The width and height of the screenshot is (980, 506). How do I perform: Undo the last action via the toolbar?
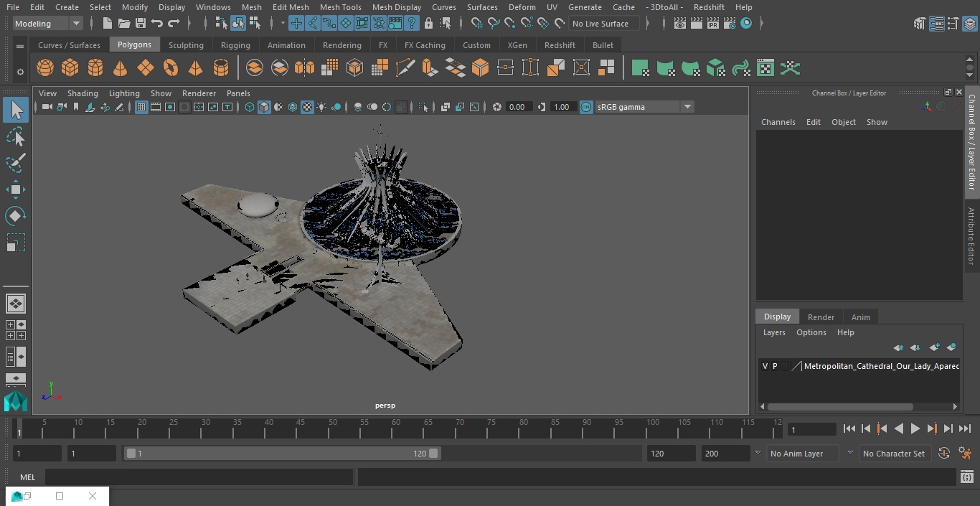[157, 24]
